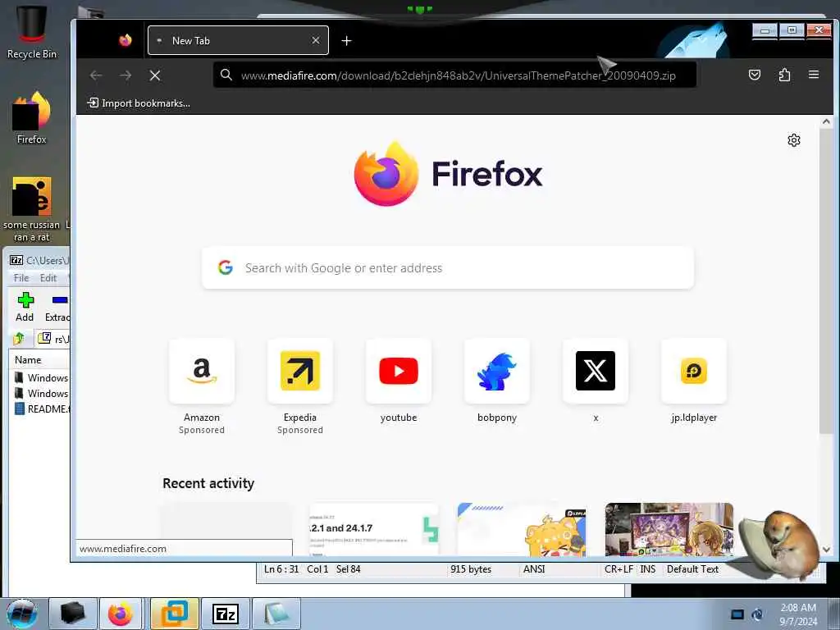The width and height of the screenshot is (840, 630).
Task: Open the new tab personalize gear icon
Action: pyautogui.click(x=793, y=140)
